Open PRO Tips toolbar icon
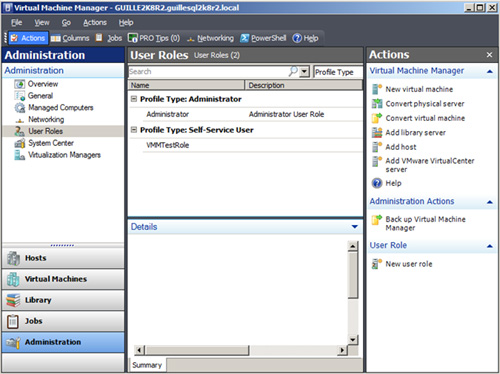The height and width of the screenshot is (374, 500). tap(133, 38)
